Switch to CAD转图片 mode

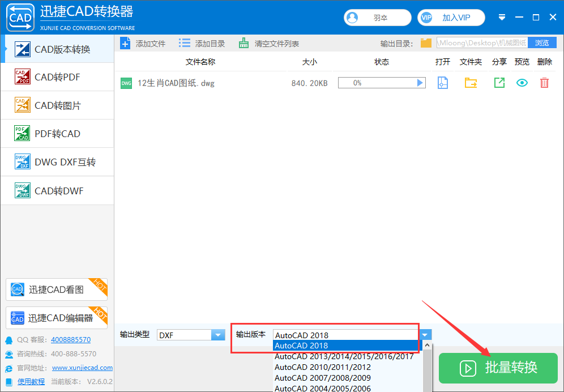point(58,105)
